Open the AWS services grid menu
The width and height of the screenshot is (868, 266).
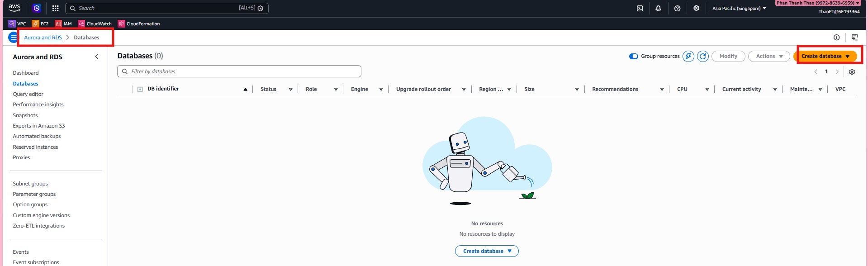coord(55,8)
